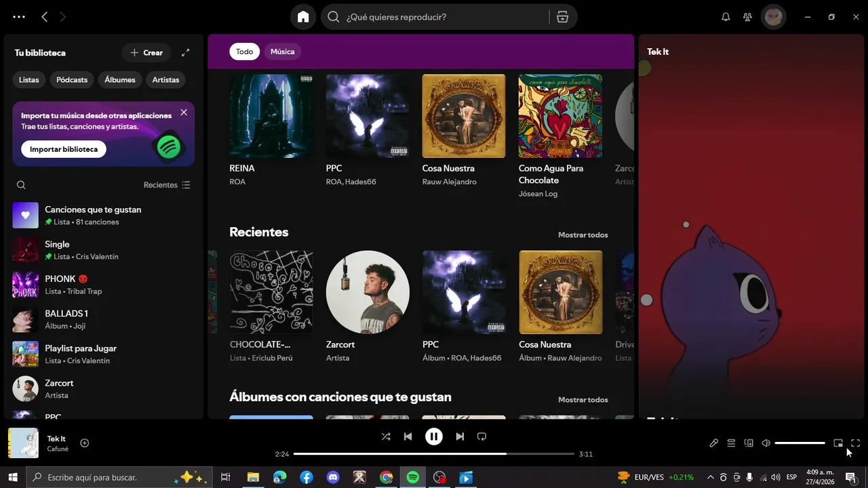Viewport: 868px width, 488px height.
Task: Open BALLADS 1 album by Joji
Action: pos(103,319)
